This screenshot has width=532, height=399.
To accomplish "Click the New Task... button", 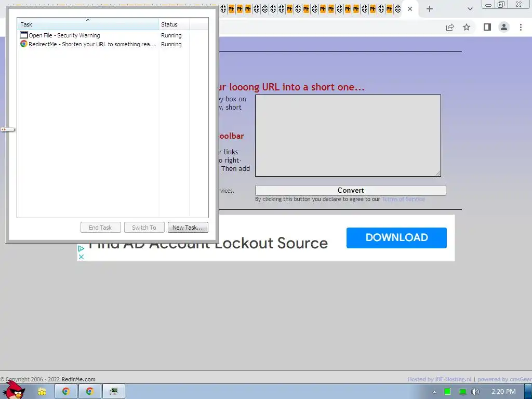I will coord(188,228).
